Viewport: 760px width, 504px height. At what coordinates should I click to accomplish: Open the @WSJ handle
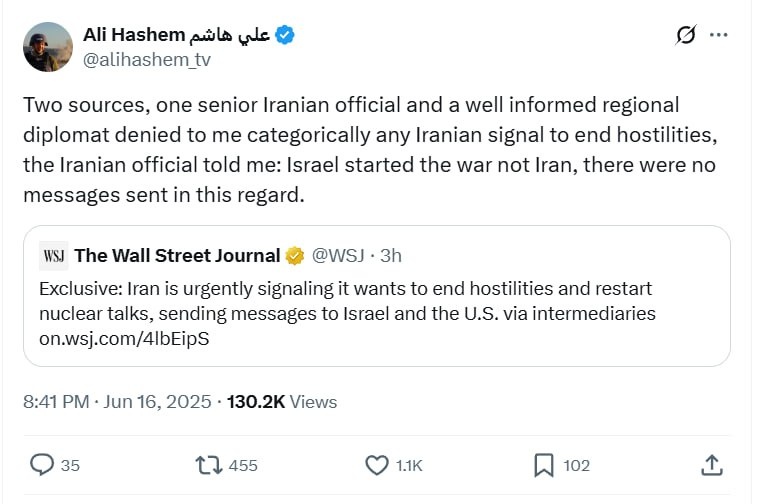click(x=338, y=255)
